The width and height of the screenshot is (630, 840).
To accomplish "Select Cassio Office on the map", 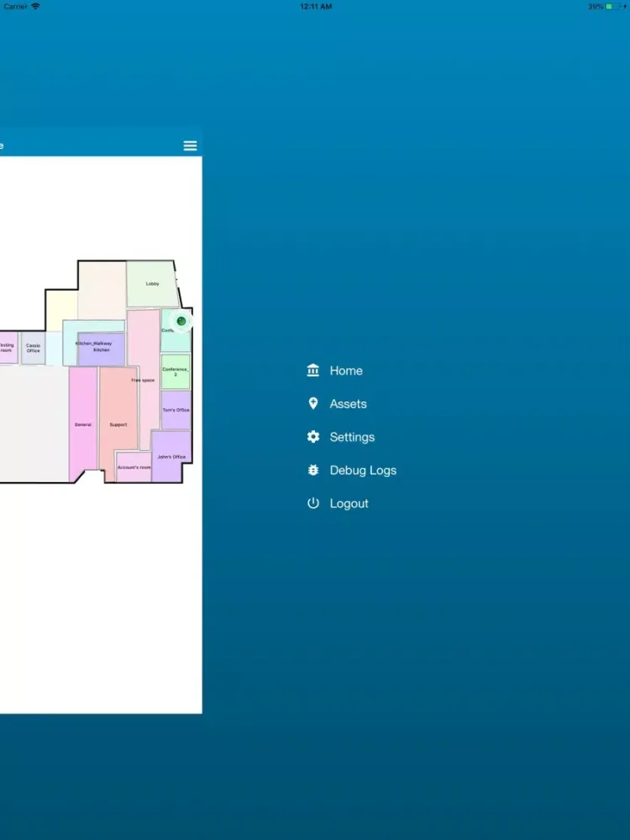I will [x=34, y=349].
